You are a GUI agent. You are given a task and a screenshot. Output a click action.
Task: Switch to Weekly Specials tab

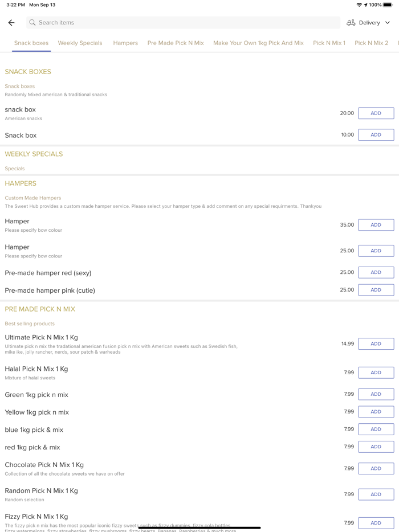[x=80, y=43]
